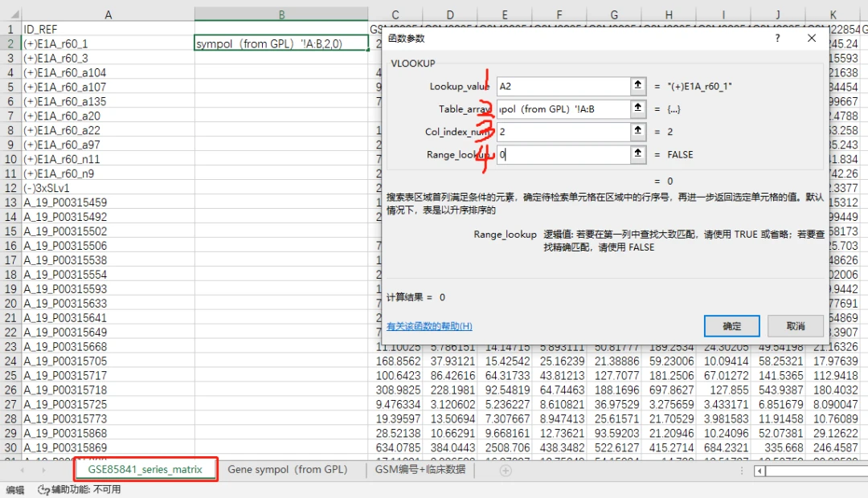Select column A header
This screenshot has width=868, height=498.
point(108,14)
